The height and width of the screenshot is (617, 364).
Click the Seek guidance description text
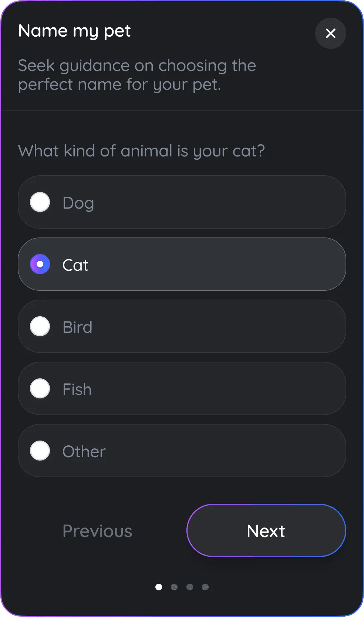click(137, 75)
